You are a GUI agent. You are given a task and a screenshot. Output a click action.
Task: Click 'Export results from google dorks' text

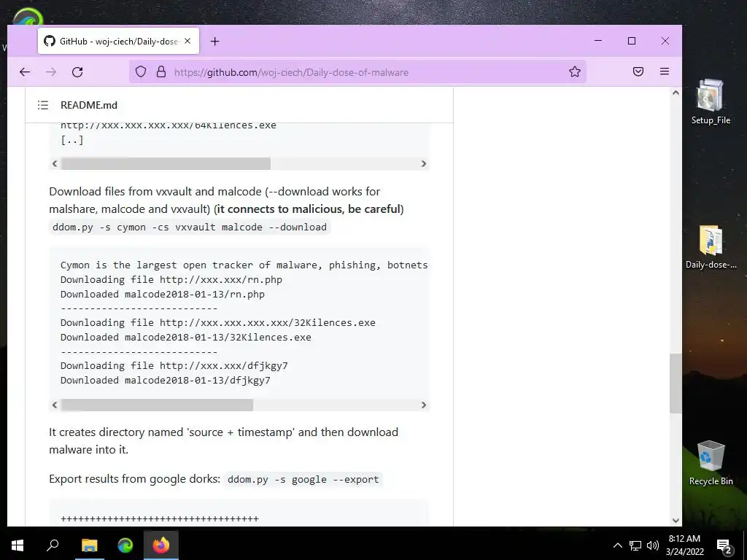pyautogui.click(x=134, y=479)
